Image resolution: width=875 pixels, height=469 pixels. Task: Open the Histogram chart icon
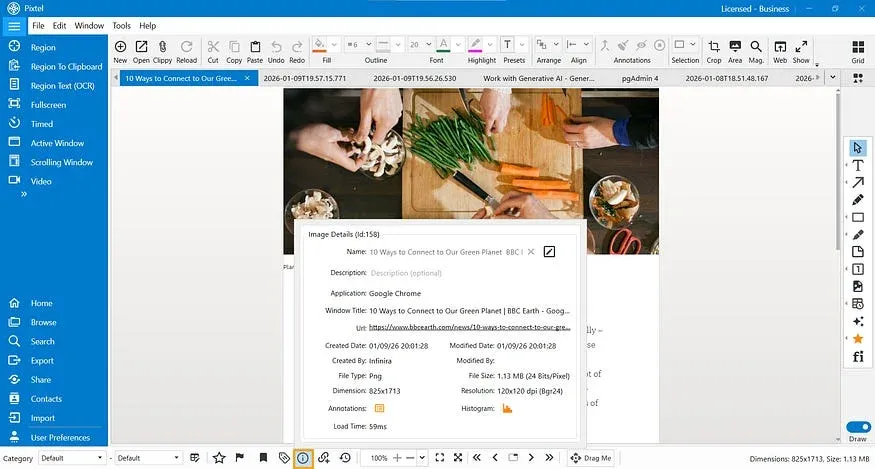point(507,408)
